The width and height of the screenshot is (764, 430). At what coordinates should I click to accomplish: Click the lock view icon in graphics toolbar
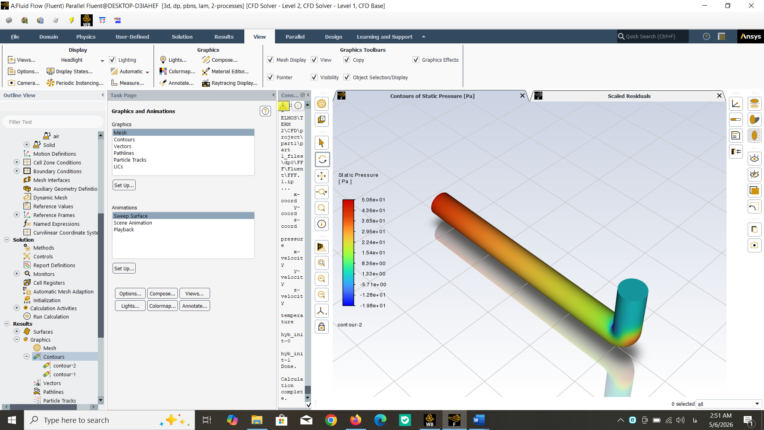pyautogui.click(x=322, y=327)
